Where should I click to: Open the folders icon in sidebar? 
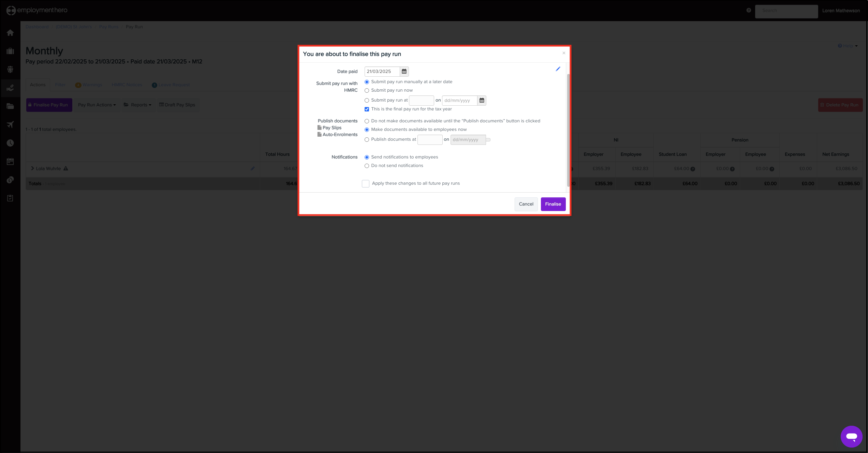(x=10, y=106)
